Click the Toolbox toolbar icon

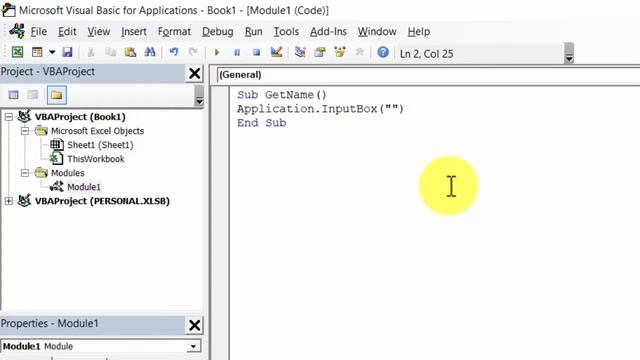360,52
